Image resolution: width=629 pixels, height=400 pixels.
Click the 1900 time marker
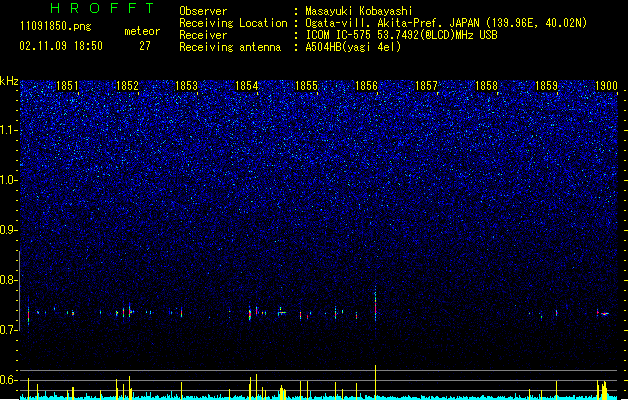coord(606,85)
